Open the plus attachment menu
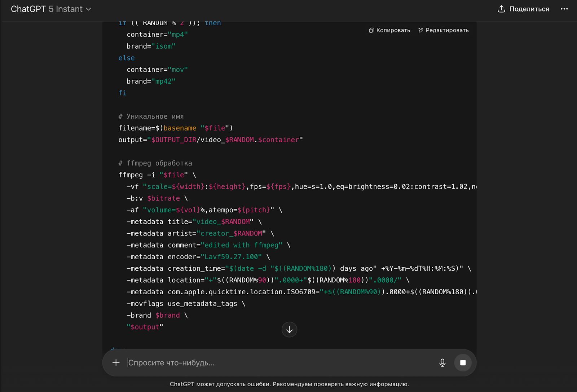 (x=116, y=363)
